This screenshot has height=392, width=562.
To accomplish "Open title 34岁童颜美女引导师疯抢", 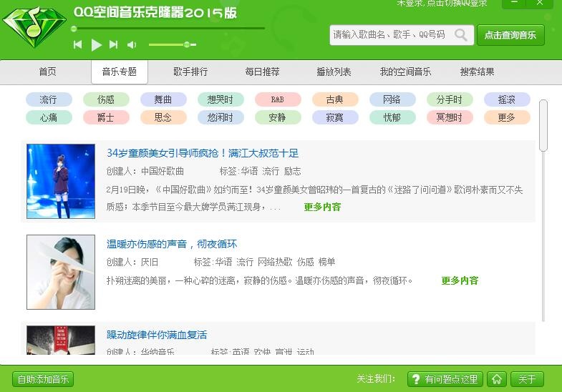I will click(203, 153).
